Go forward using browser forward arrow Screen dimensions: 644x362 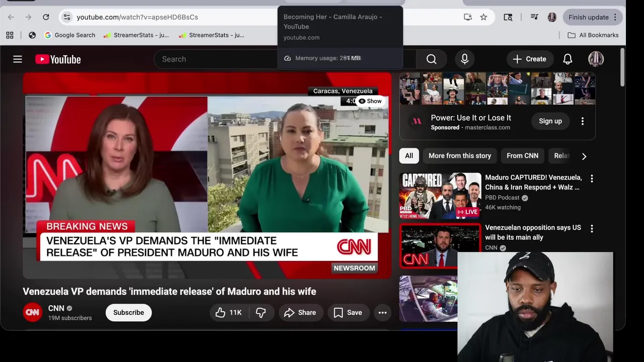tap(28, 17)
